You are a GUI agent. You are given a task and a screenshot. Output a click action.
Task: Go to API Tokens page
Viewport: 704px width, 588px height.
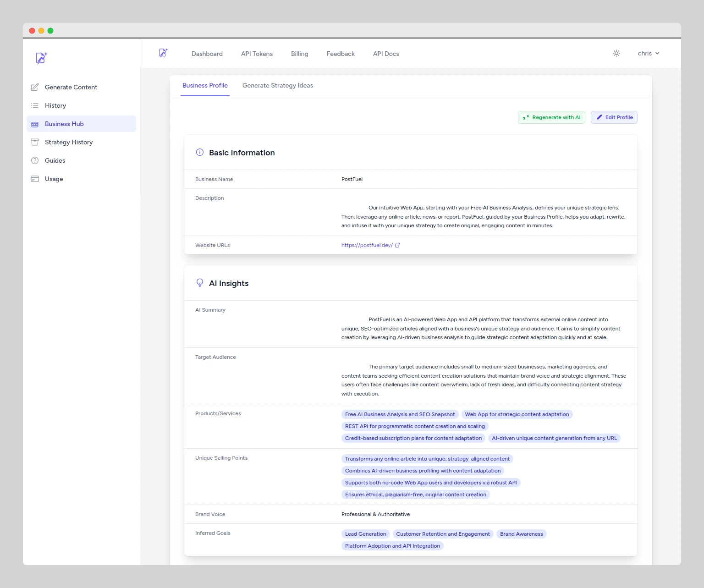pyautogui.click(x=257, y=54)
